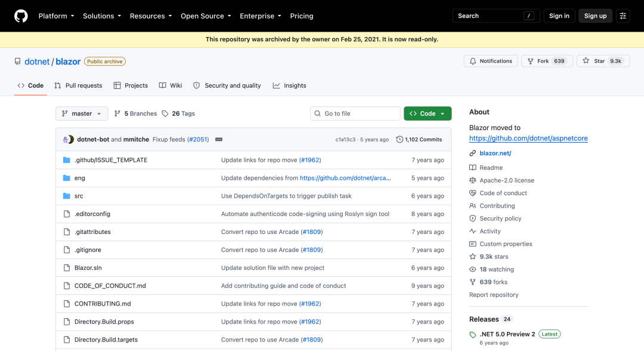Click the eye icon beside 18 watching
This screenshot has height=351, width=644.
pyautogui.click(x=473, y=269)
